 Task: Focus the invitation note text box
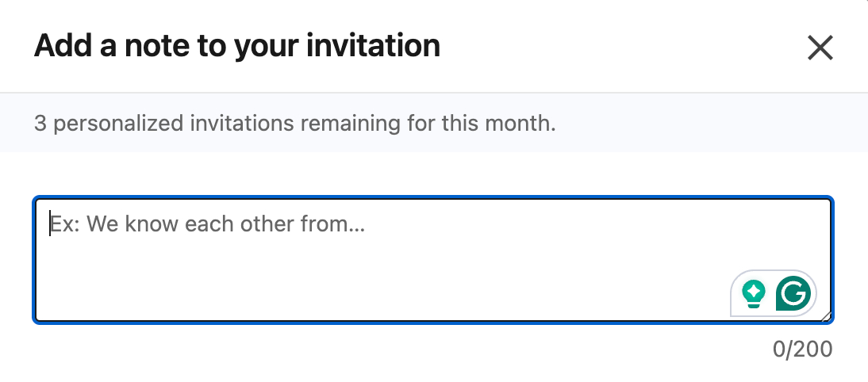click(397, 262)
